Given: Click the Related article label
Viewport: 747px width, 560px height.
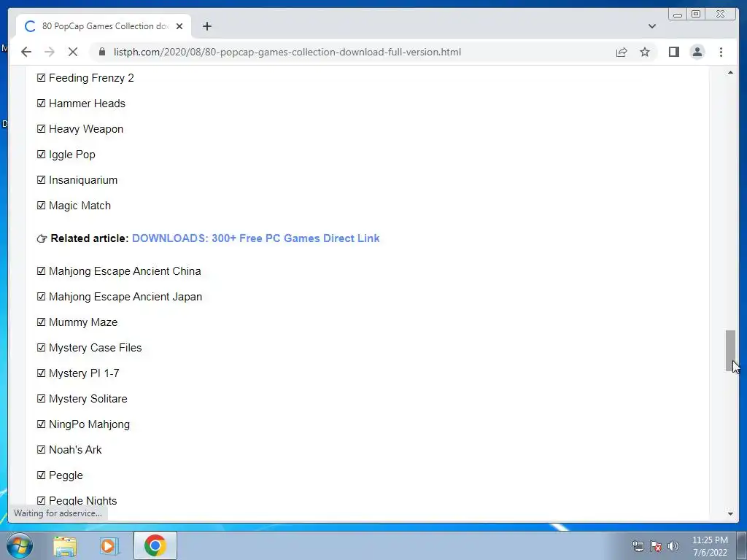Looking at the screenshot, I should click(x=90, y=238).
